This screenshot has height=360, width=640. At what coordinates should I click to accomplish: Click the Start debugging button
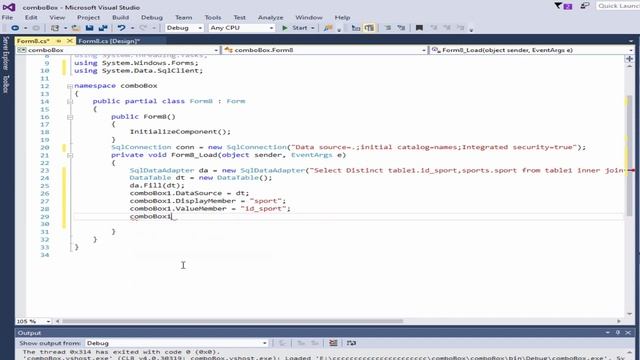tap(295, 28)
